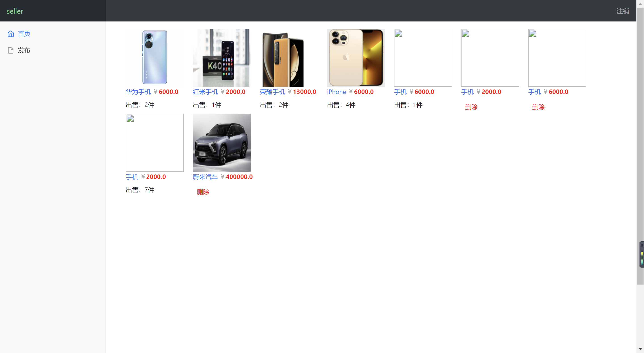Click the broken-image placeholder above 手机 ¥6000.0
Image resolution: width=644 pixels, height=353 pixels.
click(x=398, y=33)
